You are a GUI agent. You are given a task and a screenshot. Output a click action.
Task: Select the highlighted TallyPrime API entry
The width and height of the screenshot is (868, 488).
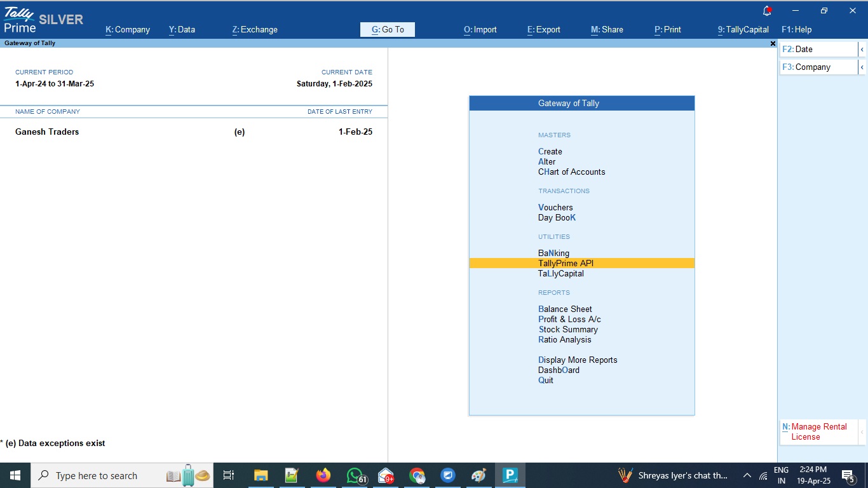point(566,264)
